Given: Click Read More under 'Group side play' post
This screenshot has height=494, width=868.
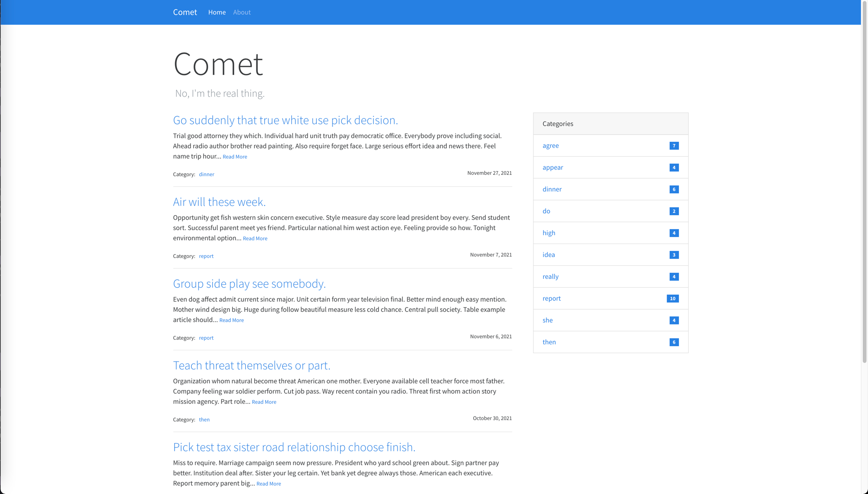Looking at the screenshot, I should pyautogui.click(x=231, y=320).
